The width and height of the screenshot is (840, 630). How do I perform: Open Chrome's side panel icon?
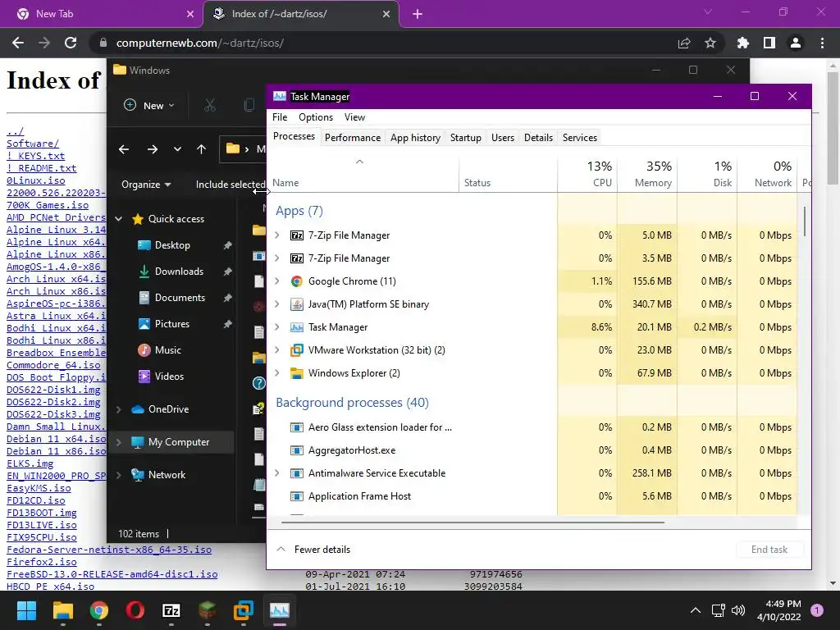pyautogui.click(x=769, y=43)
